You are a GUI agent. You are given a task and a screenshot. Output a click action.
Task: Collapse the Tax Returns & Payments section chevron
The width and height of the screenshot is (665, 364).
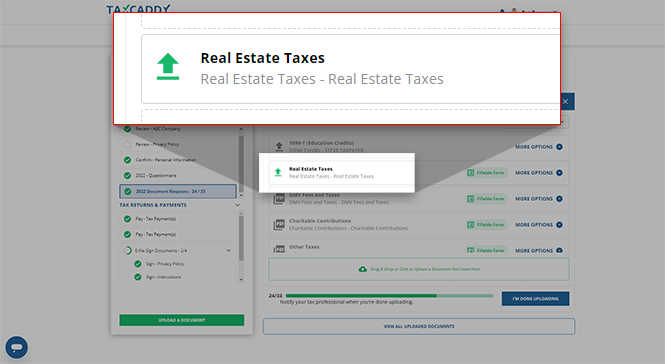point(238,205)
